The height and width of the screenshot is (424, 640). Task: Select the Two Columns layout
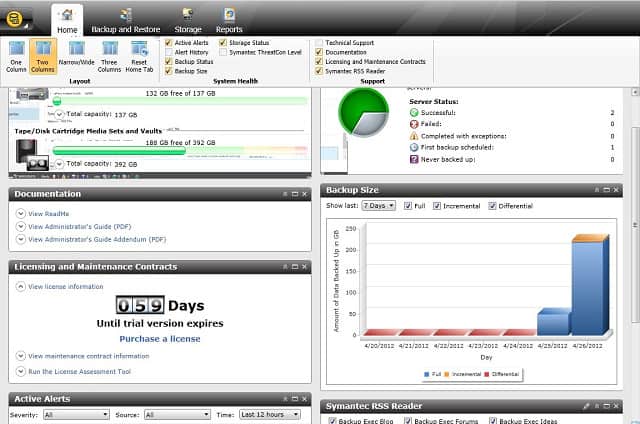[x=43, y=57]
